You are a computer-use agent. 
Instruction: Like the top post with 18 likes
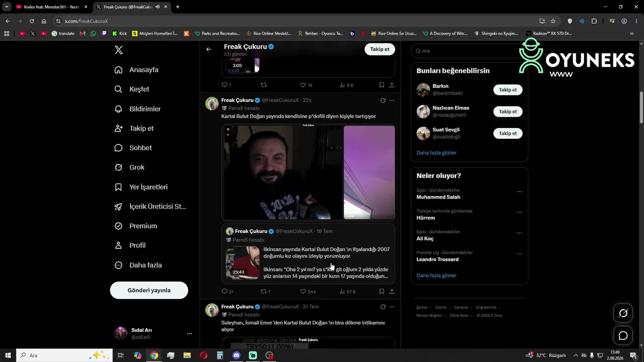(x=303, y=85)
